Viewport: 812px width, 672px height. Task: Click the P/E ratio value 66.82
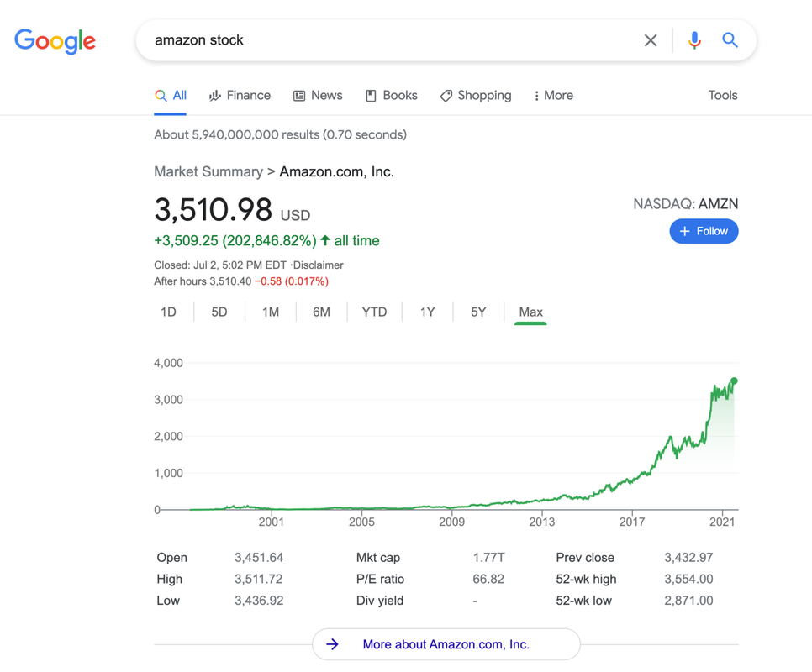click(488, 579)
